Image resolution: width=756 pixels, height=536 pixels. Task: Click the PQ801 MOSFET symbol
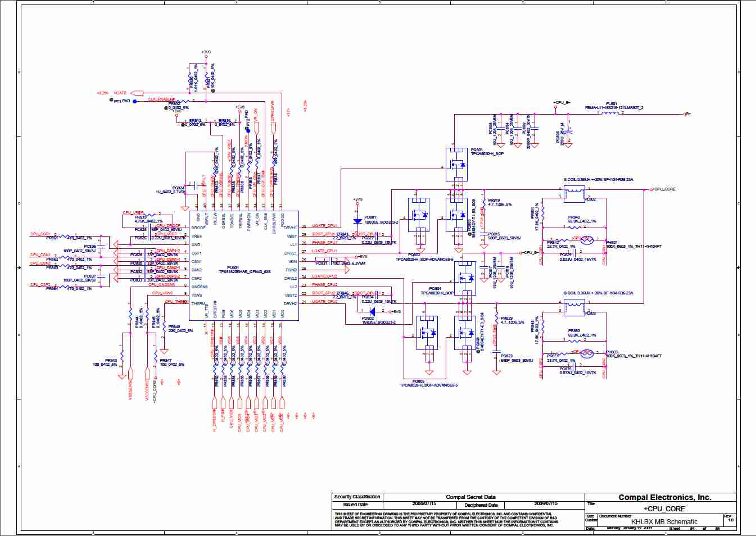(457, 165)
